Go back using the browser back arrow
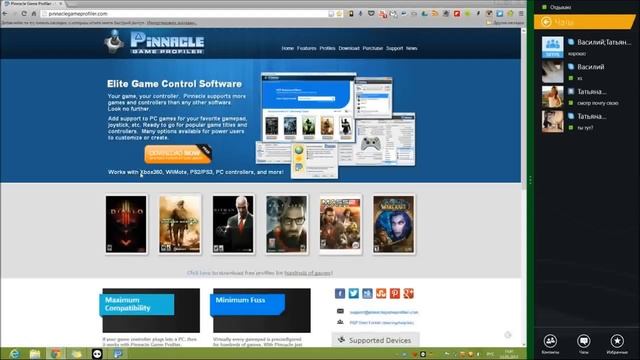The width and height of the screenshot is (640, 360). coord(5,13)
